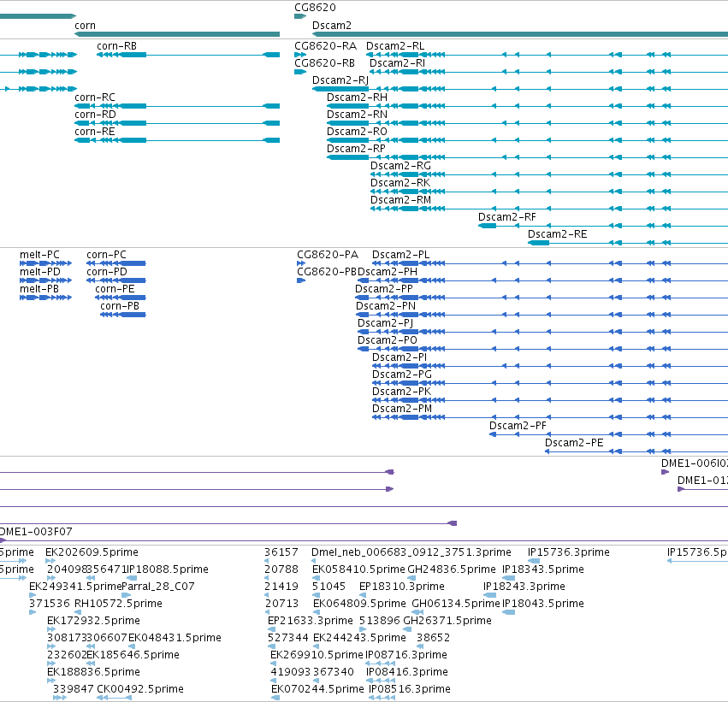This screenshot has height=702, width=728.
Task: Select the Dscam2-PM protein label
Action: [x=401, y=410]
